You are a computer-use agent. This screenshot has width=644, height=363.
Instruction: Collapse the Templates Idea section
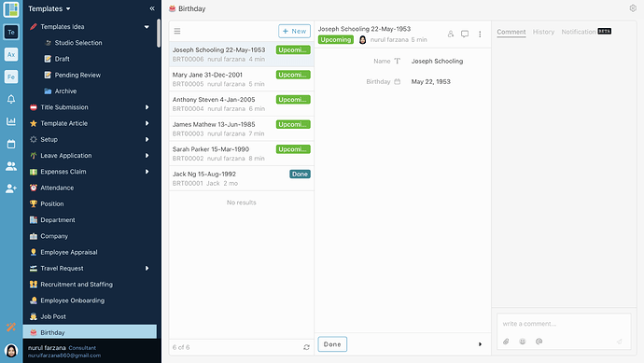coord(147,27)
